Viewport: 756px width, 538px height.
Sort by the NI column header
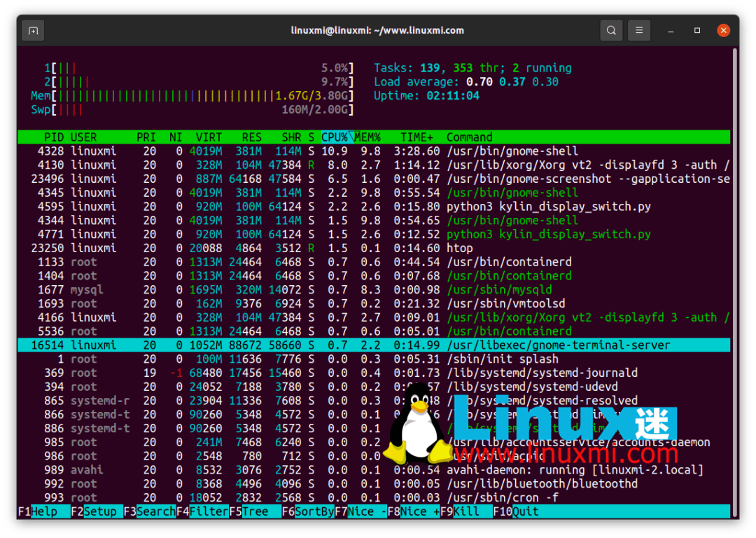click(x=176, y=137)
